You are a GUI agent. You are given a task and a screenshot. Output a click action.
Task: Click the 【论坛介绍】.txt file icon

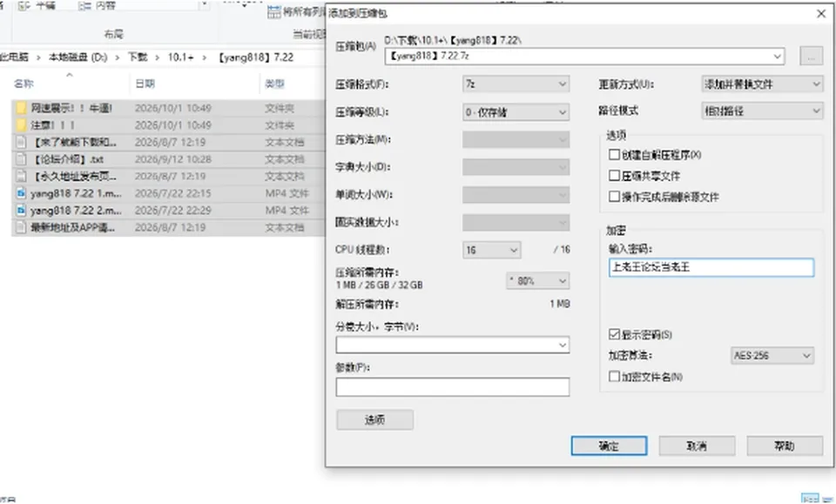(21, 159)
